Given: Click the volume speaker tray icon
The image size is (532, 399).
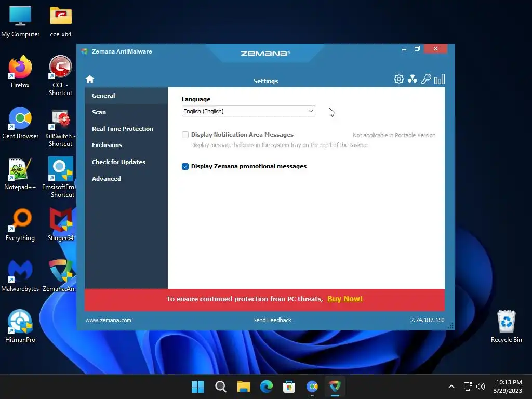Looking at the screenshot, I should [x=481, y=387].
